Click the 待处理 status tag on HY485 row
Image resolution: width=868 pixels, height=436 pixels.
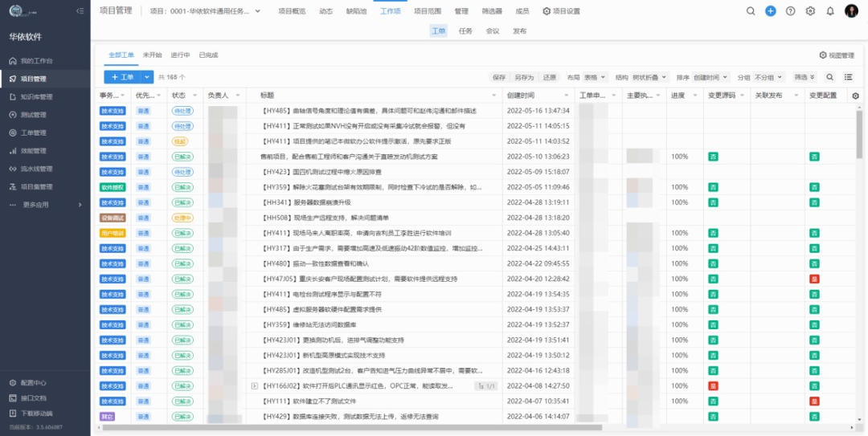click(182, 111)
